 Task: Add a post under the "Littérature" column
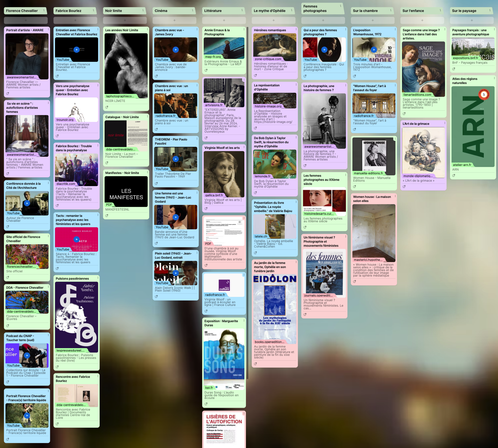point(224,20)
